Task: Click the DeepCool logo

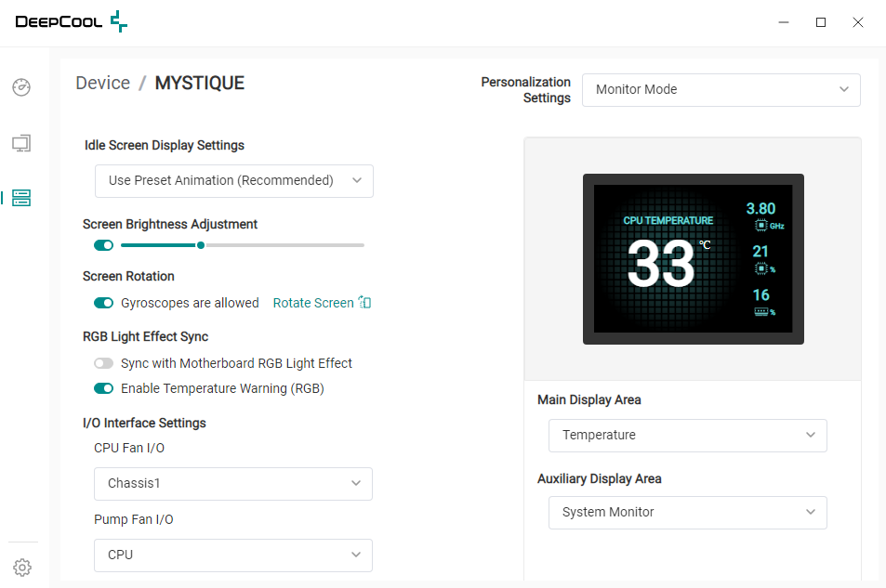Action: click(x=72, y=21)
